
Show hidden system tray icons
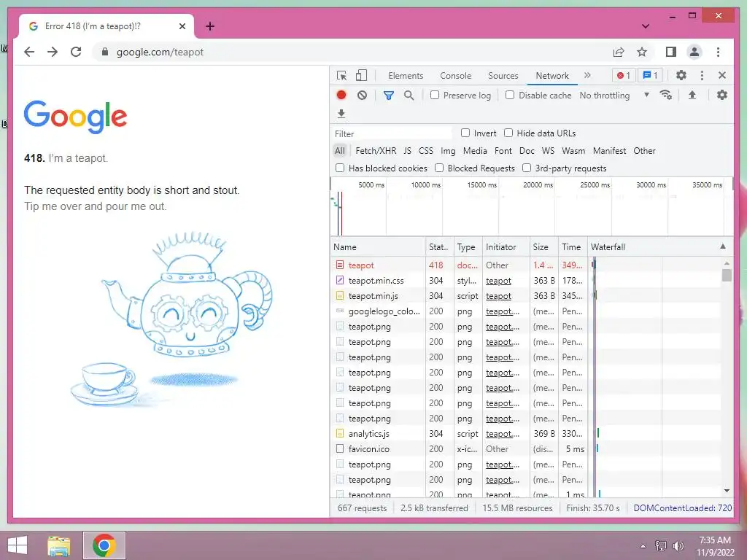click(643, 546)
